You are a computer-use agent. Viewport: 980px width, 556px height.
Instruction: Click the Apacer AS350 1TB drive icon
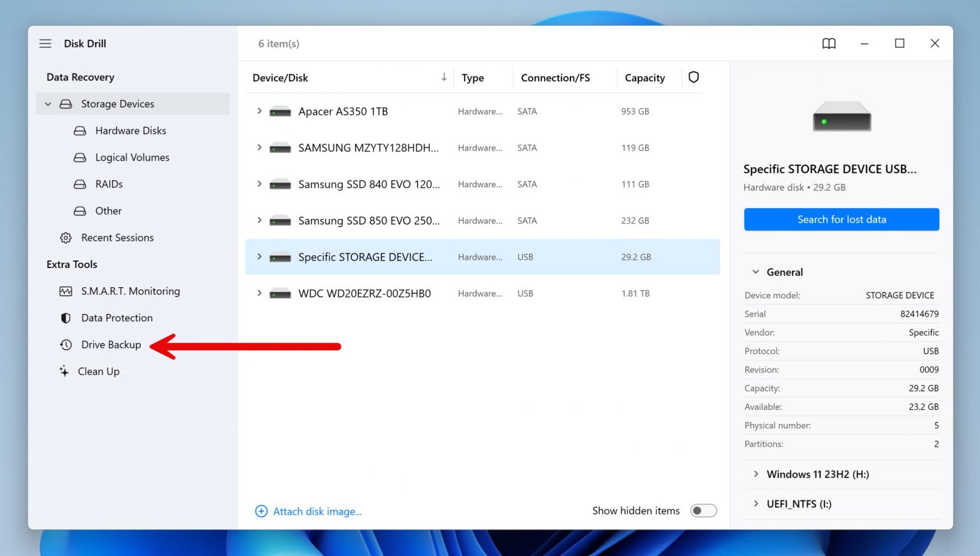pos(280,112)
